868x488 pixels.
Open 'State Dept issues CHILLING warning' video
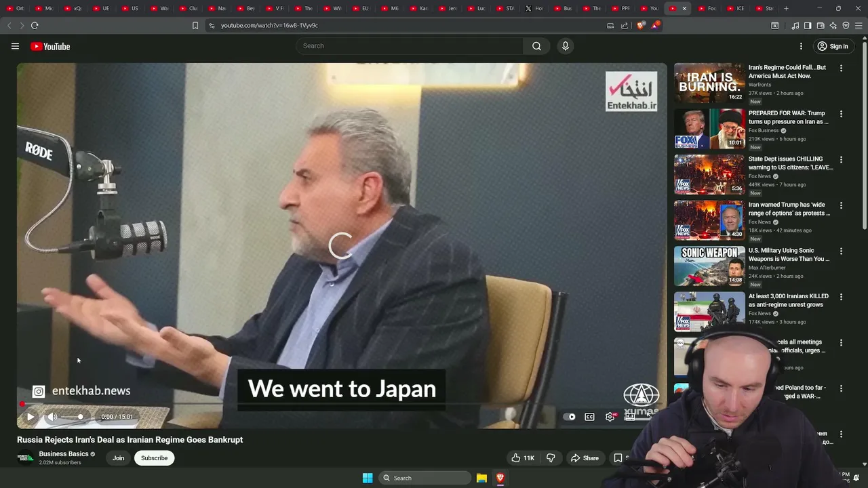791,163
